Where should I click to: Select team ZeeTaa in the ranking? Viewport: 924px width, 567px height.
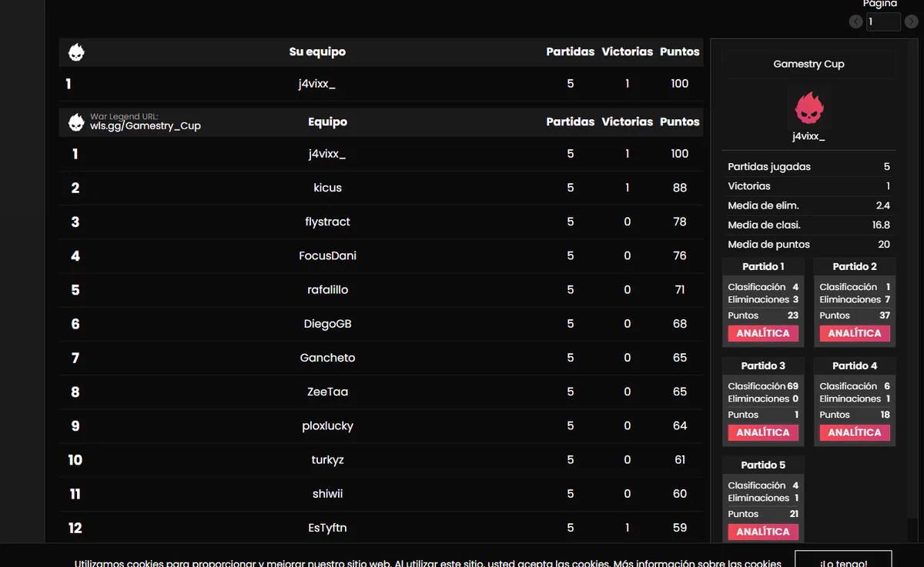point(327,392)
